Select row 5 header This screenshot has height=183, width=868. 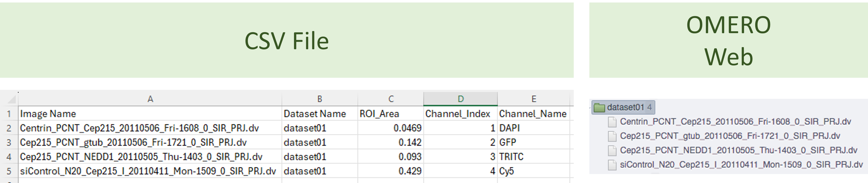tap(9, 172)
